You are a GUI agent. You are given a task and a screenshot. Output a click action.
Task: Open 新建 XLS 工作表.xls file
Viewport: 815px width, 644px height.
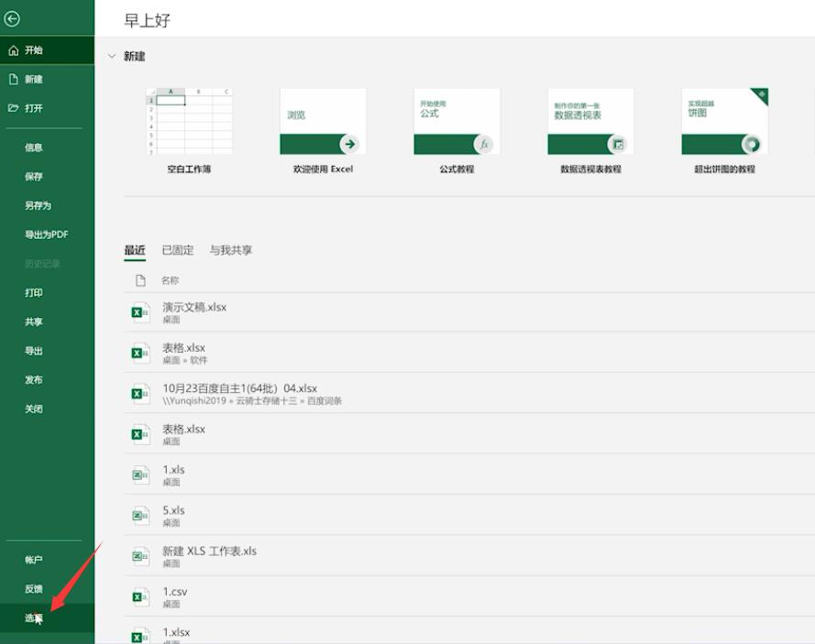tap(469, 556)
